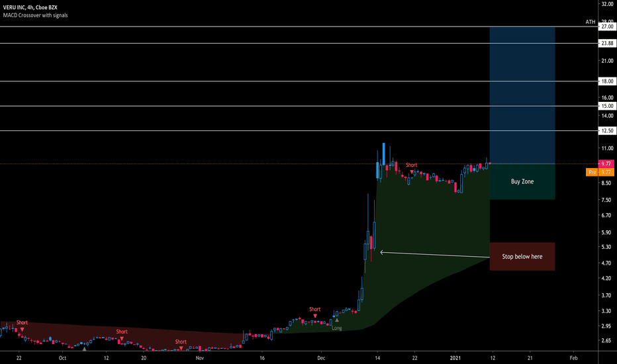Click the 2.95 price axis value
Viewport: 617px width, 364px height.
607,326
